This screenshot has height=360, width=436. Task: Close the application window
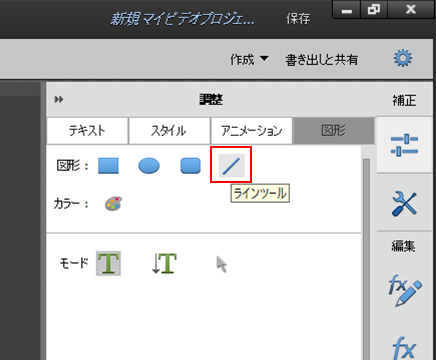point(411,9)
